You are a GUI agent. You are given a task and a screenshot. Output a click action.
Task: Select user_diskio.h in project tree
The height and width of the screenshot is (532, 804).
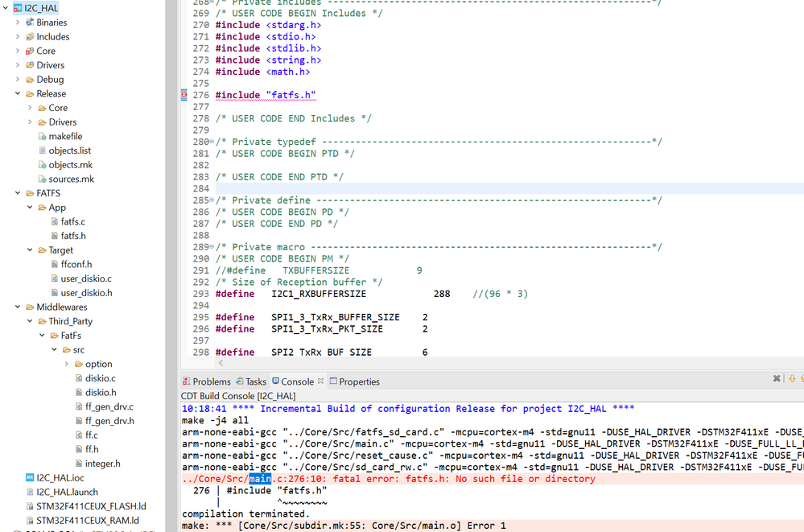86,293
